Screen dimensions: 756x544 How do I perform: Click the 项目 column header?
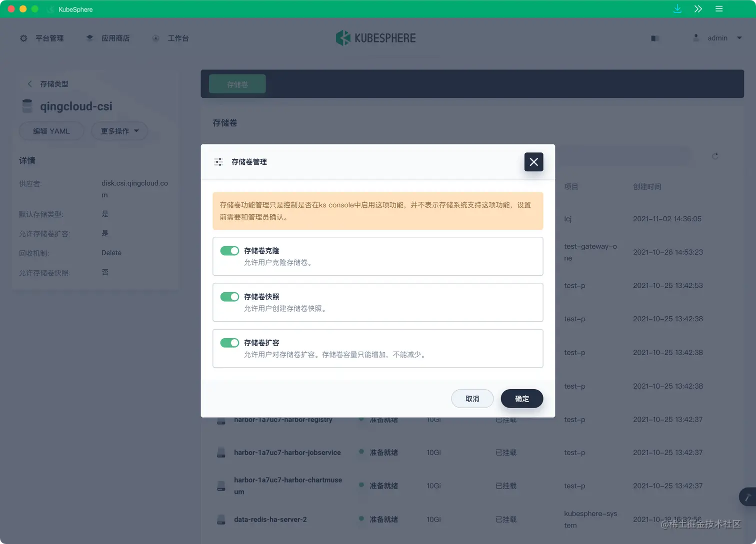click(571, 187)
